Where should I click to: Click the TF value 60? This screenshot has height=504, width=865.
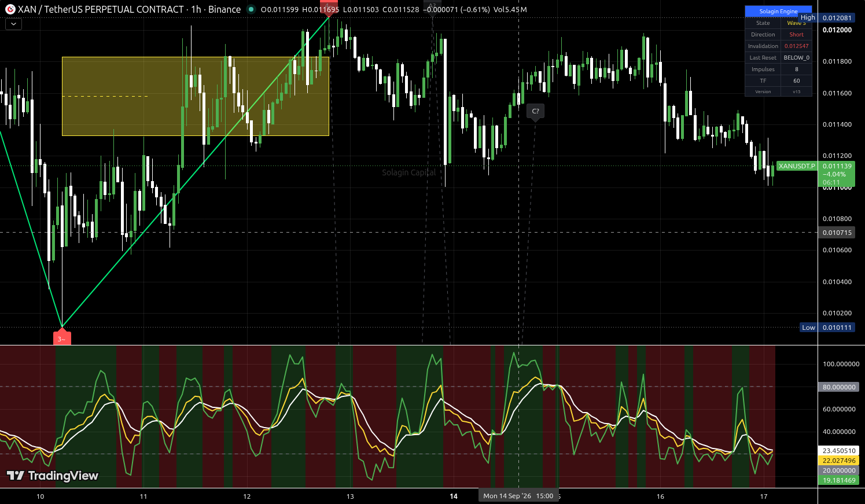tap(797, 81)
